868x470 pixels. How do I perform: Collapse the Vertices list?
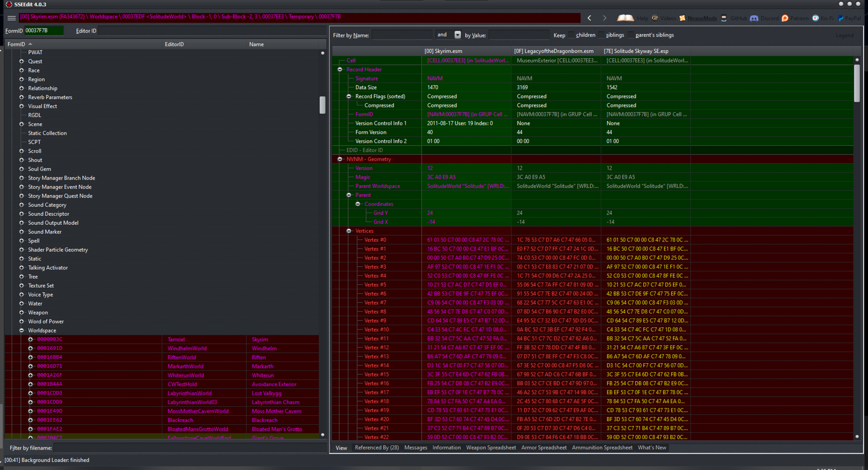click(349, 231)
